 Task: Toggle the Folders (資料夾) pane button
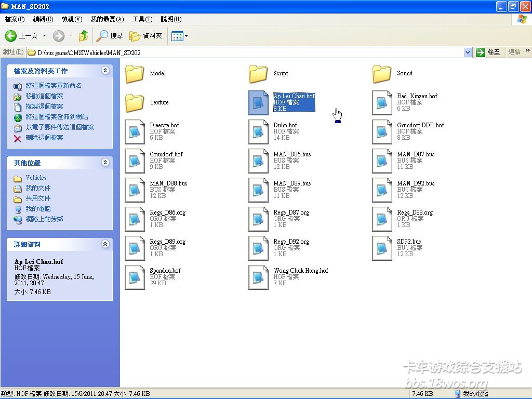[x=146, y=36]
